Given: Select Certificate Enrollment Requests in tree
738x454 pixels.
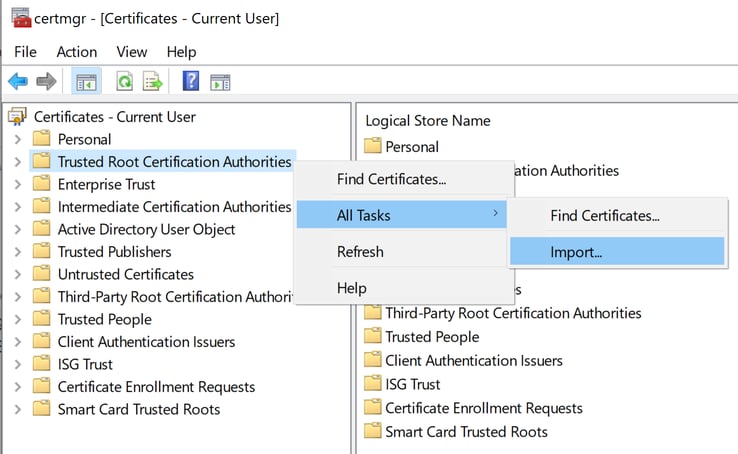Looking at the screenshot, I should 156,387.
